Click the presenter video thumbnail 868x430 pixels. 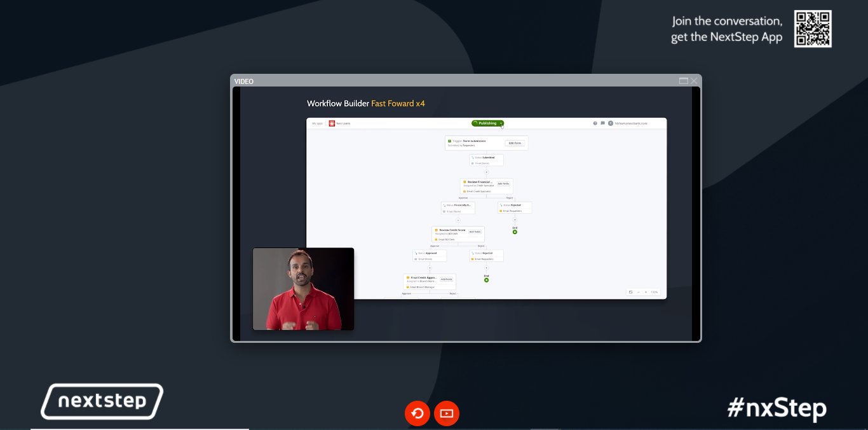pos(303,288)
